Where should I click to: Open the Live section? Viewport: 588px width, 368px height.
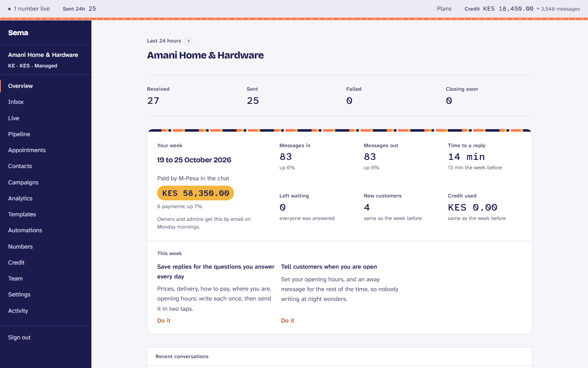click(x=46, y=118)
